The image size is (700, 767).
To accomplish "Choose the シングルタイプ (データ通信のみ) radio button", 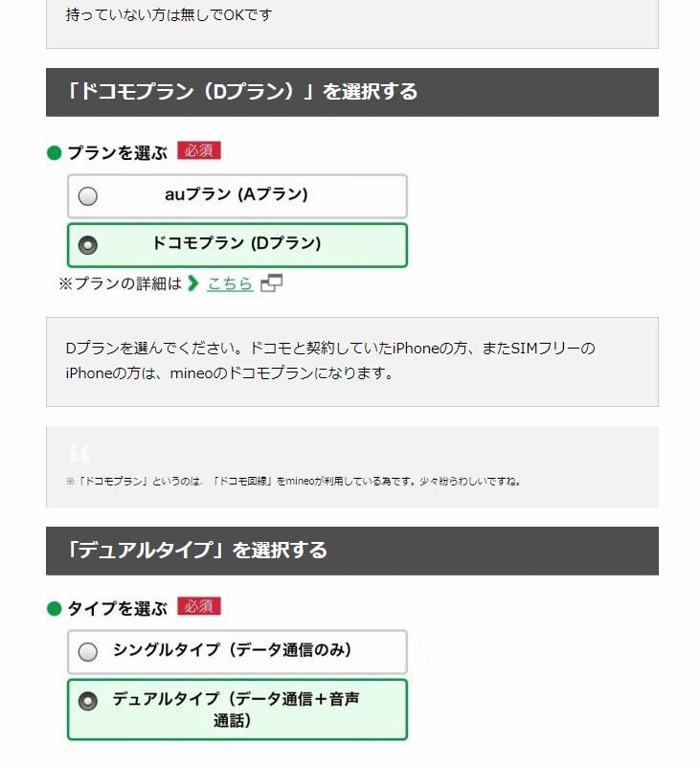I will [88, 652].
